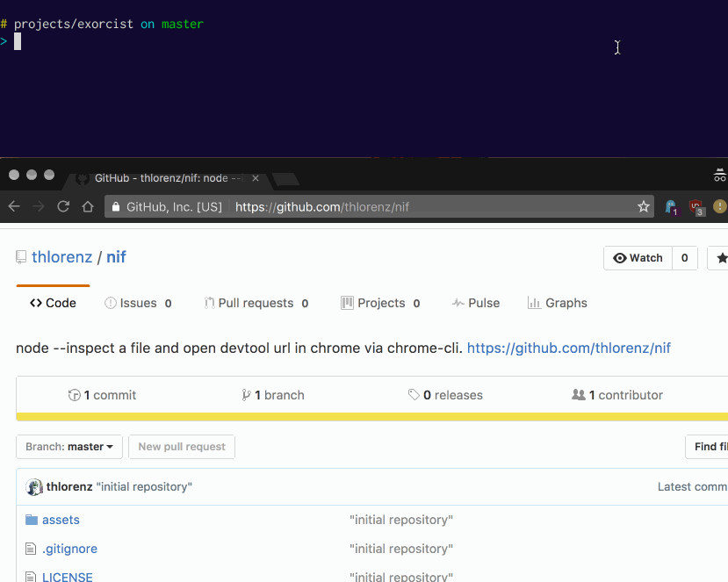Click the Projects tab board icon
The height and width of the screenshot is (582, 728).
click(x=347, y=303)
